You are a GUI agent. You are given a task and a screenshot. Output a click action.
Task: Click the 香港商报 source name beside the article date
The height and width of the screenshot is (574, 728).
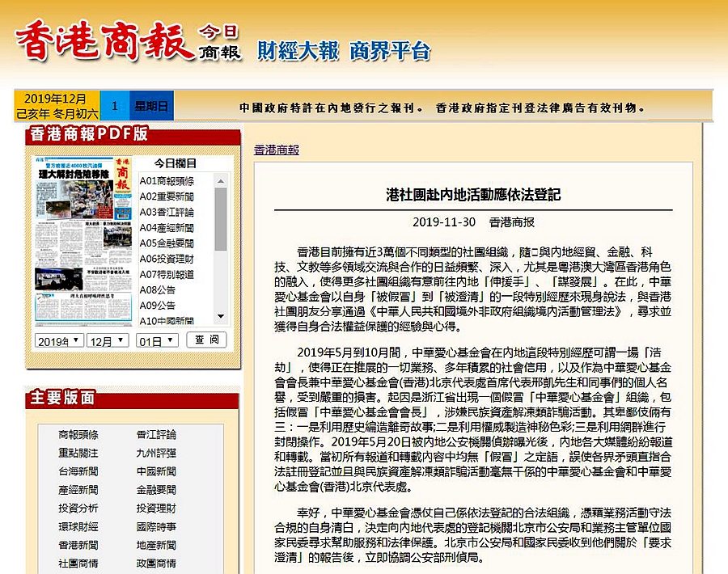tap(512, 222)
